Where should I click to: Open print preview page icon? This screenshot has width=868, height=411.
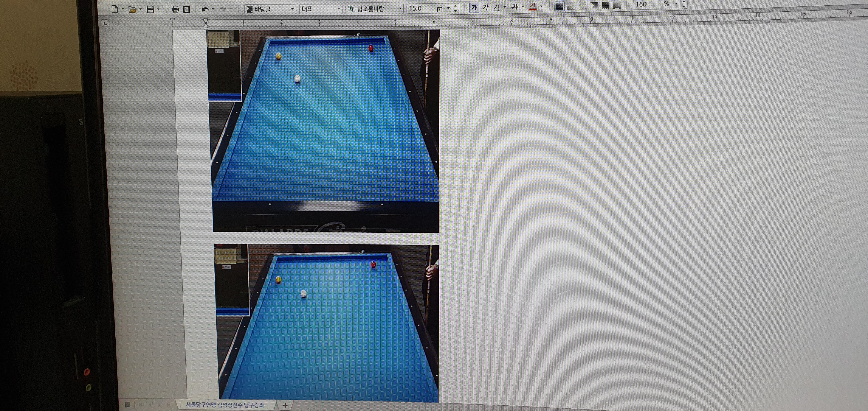[x=186, y=9]
